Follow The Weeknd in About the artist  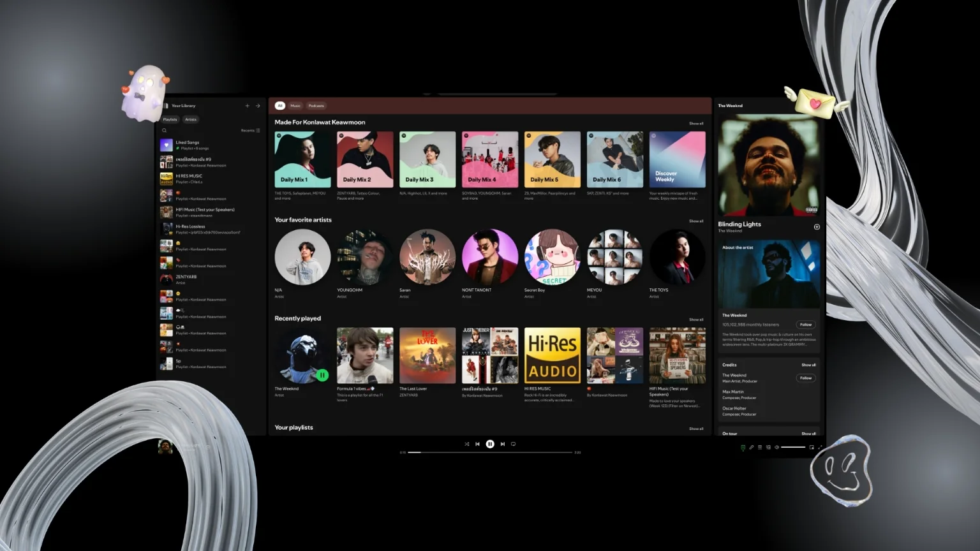pos(806,325)
